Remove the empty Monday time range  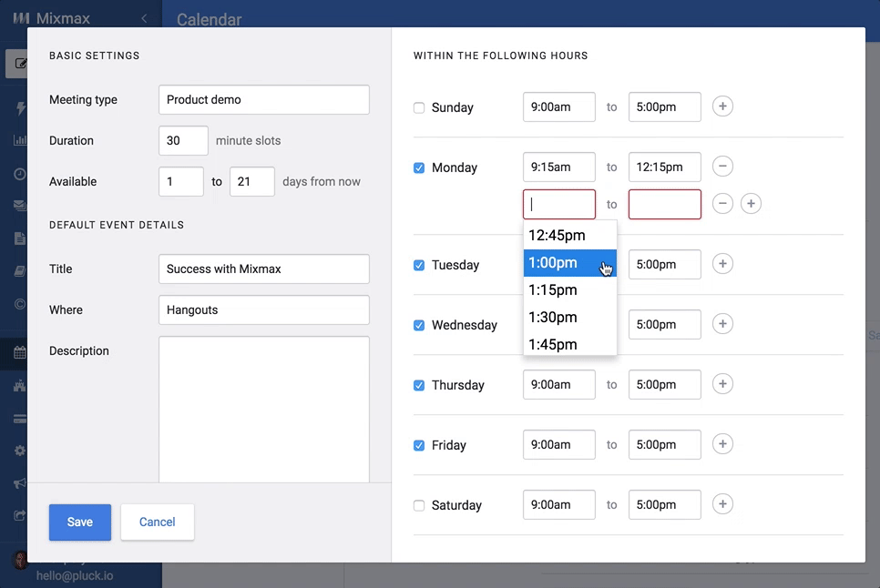(722, 204)
